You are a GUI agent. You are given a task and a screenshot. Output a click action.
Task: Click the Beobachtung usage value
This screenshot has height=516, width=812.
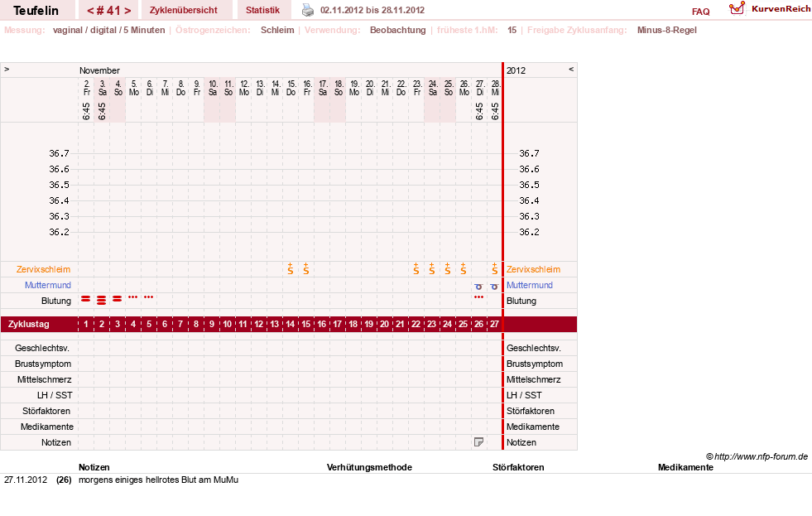tap(397, 30)
